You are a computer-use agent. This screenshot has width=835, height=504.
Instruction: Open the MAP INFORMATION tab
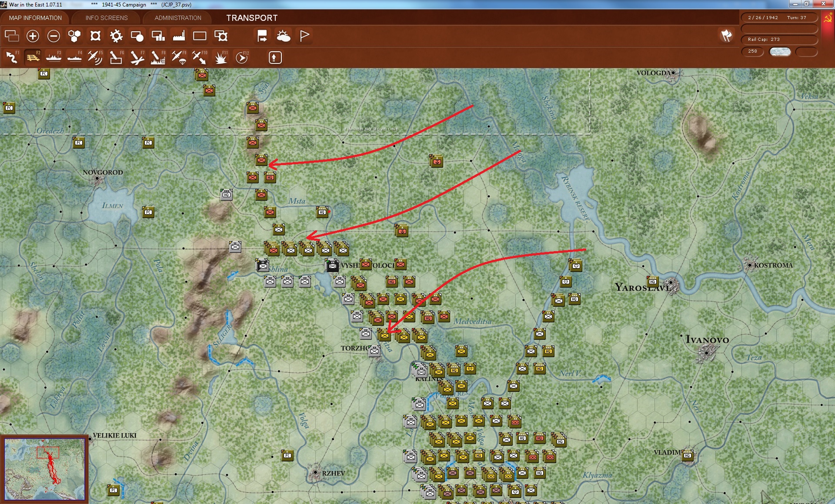(x=35, y=18)
